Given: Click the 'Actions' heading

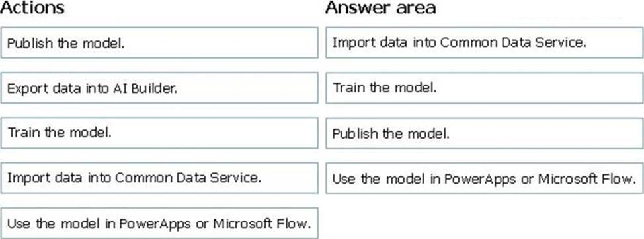Looking at the screenshot, I should point(32,8).
